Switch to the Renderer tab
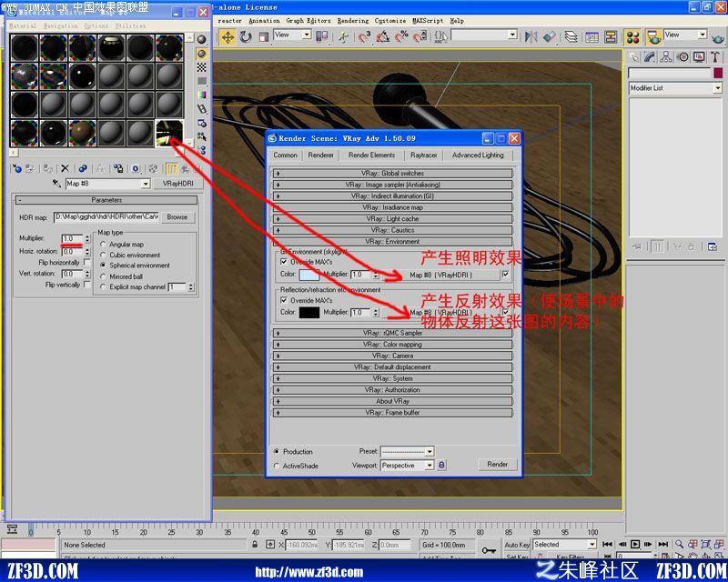The width and height of the screenshot is (728, 582). 321,155
